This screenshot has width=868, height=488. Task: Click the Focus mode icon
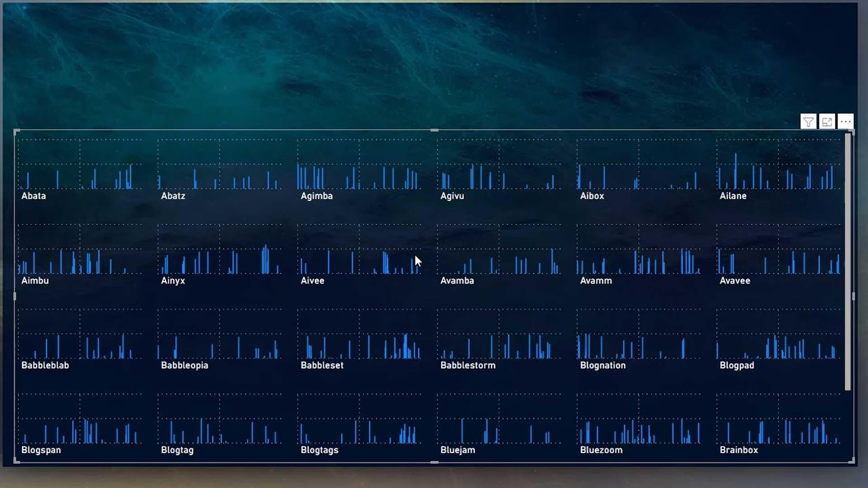coord(827,122)
